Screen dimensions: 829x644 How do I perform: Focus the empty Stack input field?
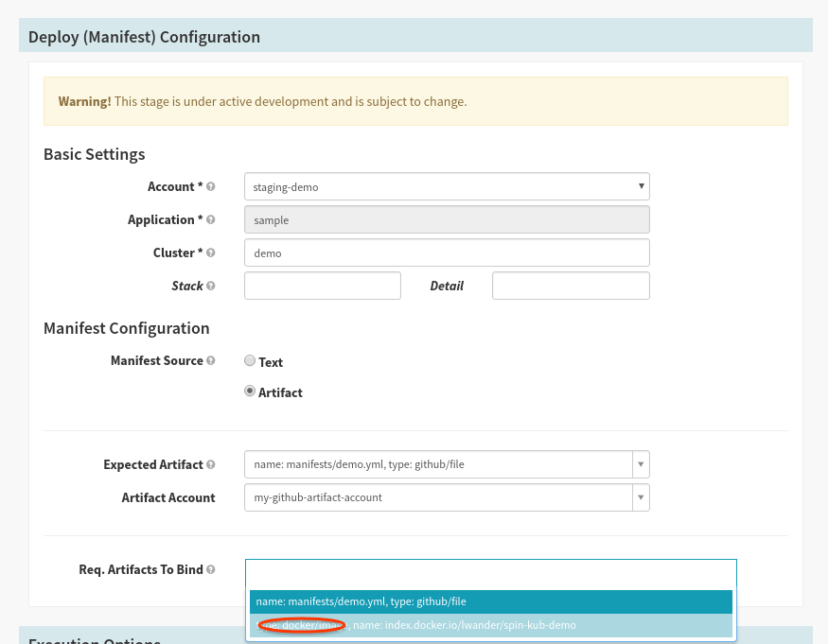322,286
